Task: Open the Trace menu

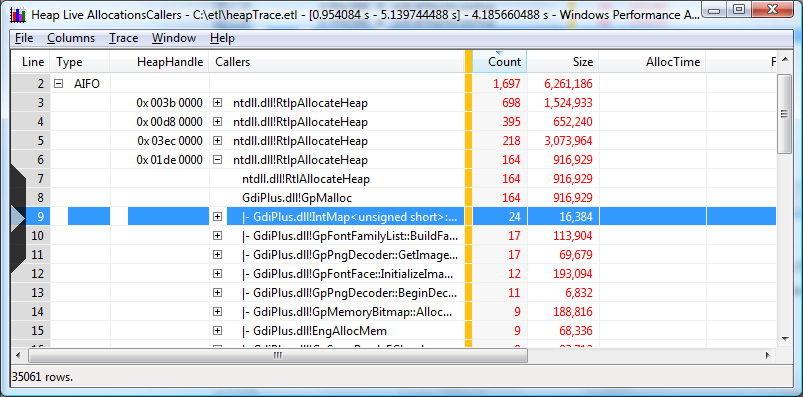Action: 123,38
